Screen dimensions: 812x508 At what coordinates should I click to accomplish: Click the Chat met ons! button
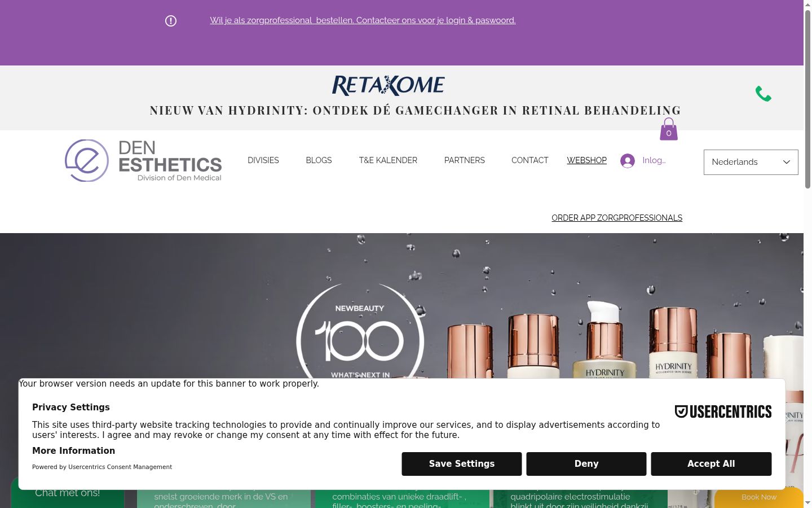68,493
